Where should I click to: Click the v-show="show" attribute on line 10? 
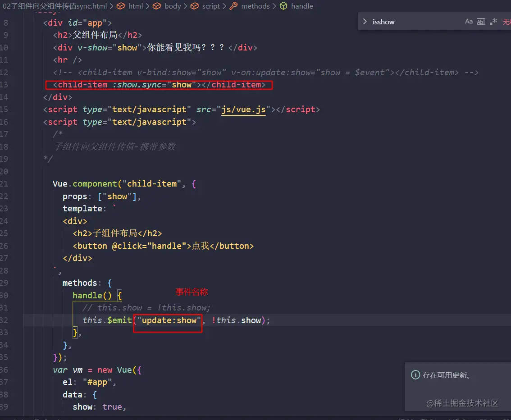(109, 48)
